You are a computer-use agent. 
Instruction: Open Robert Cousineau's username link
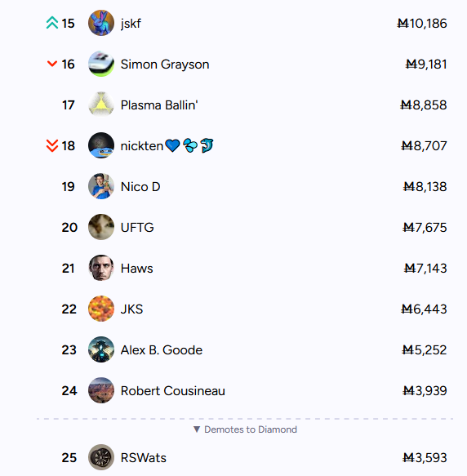pos(173,391)
